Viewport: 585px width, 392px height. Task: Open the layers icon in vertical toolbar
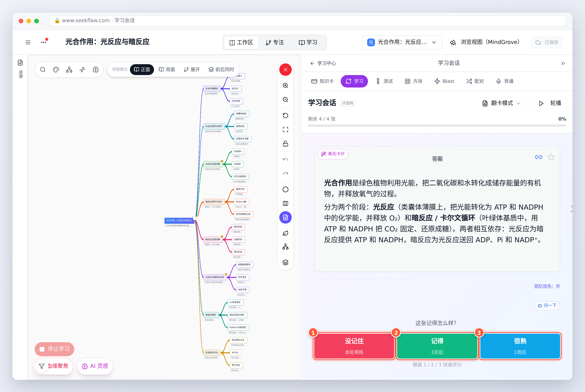[285, 262]
